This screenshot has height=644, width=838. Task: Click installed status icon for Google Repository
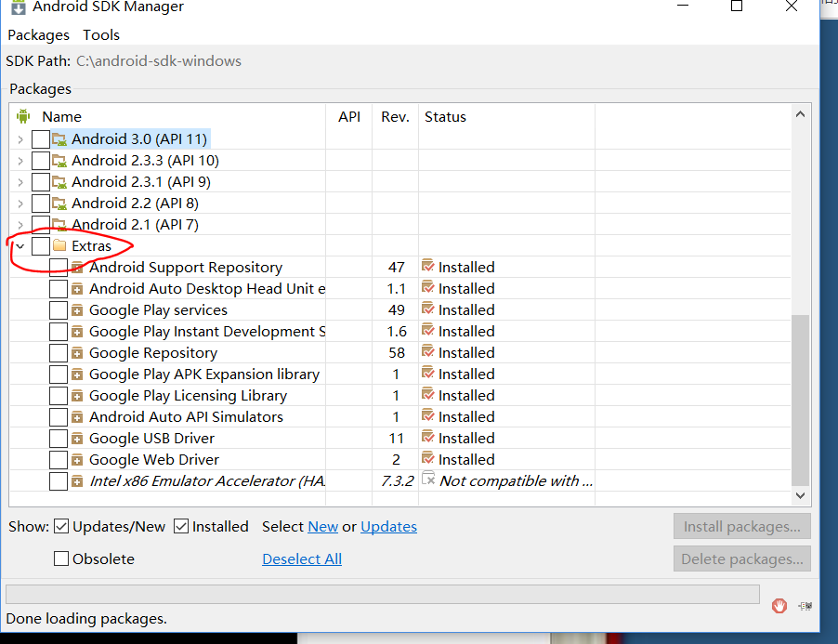tap(427, 351)
